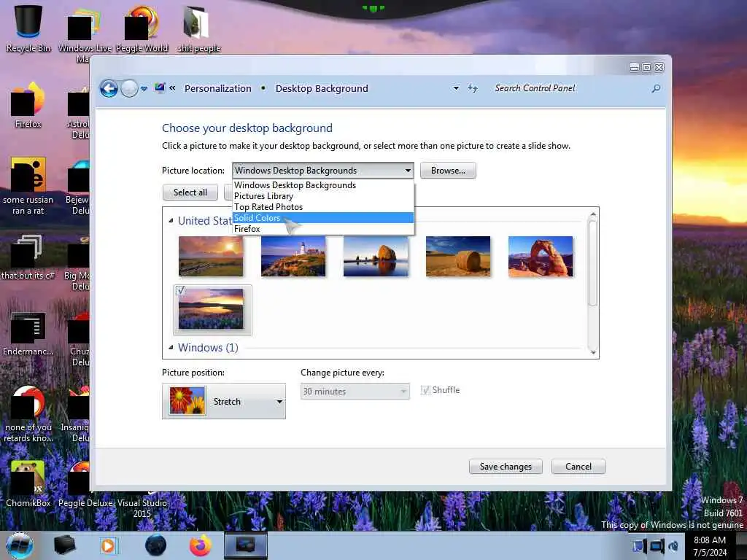Click the dark globe taskbar icon

155,545
